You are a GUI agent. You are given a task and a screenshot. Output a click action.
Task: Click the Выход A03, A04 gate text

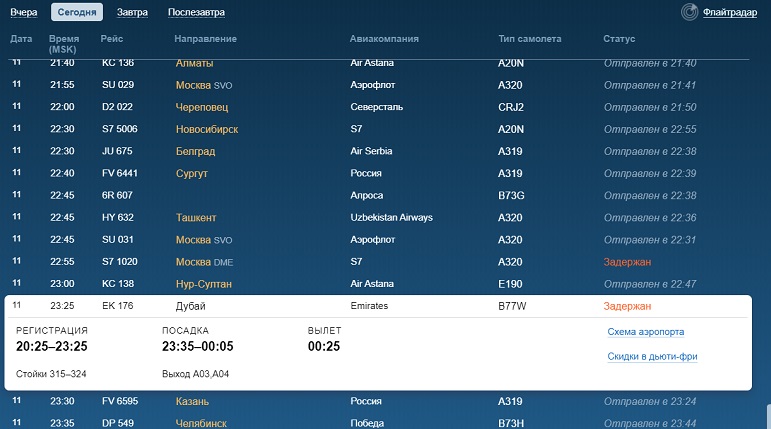[195, 374]
